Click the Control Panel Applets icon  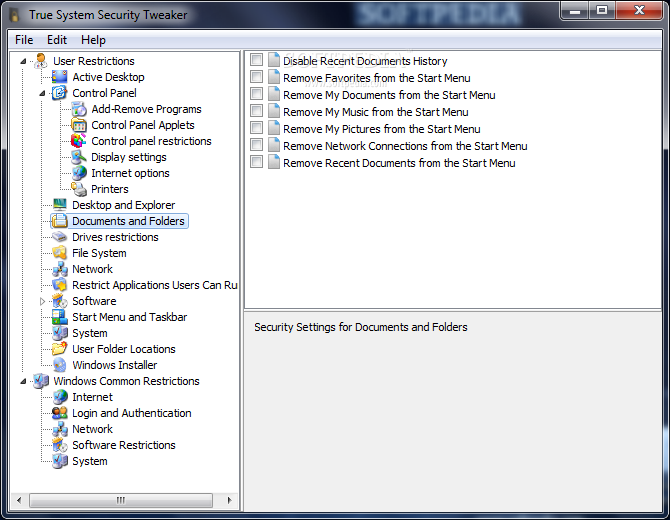(x=79, y=125)
